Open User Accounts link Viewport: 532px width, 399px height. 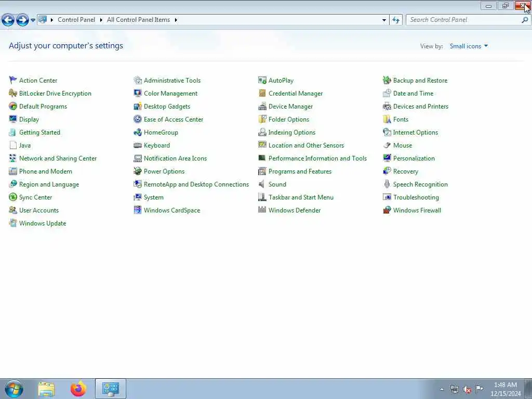click(39, 210)
